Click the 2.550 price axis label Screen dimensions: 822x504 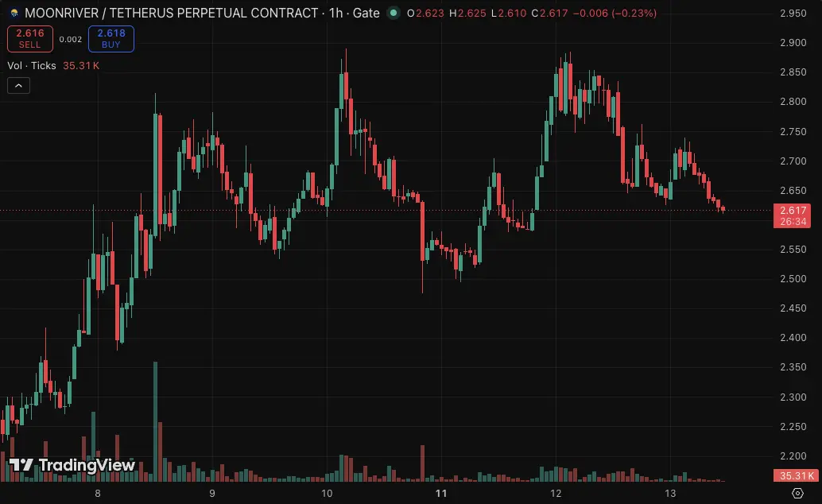point(793,249)
